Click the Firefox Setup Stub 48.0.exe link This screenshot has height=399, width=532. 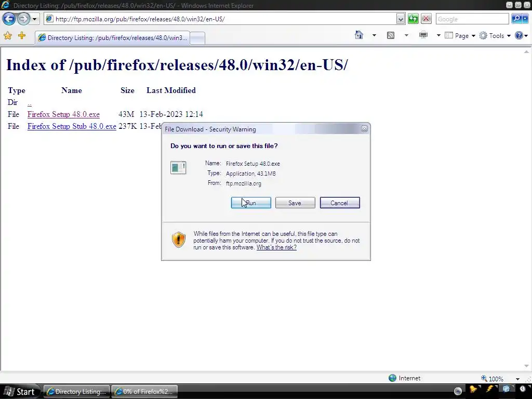pos(72,126)
